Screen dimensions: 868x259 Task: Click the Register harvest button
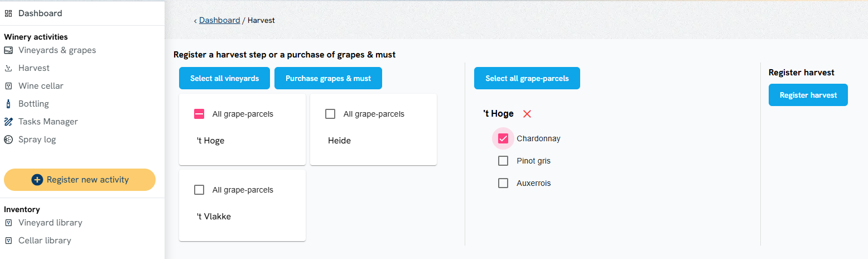pos(808,95)
